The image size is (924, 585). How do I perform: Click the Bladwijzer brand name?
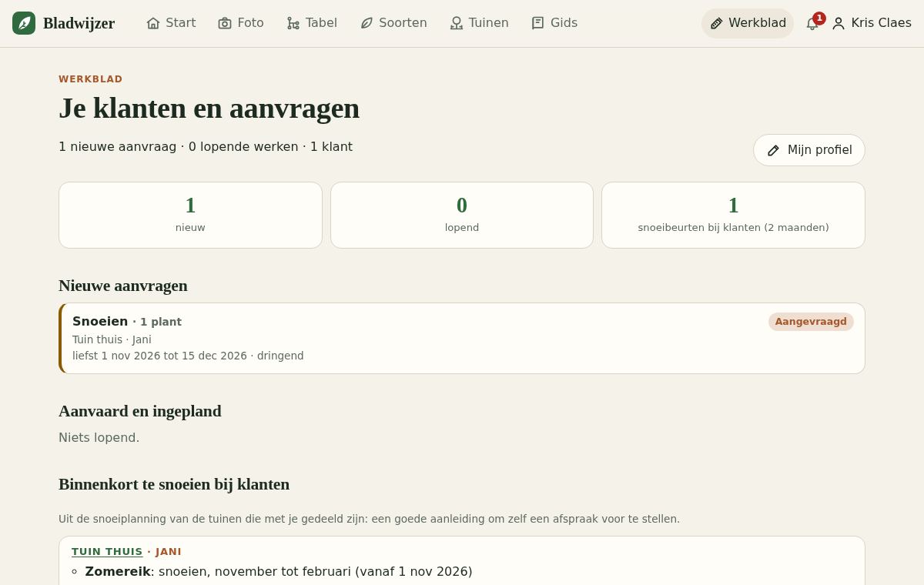click(x=79, y=23)
